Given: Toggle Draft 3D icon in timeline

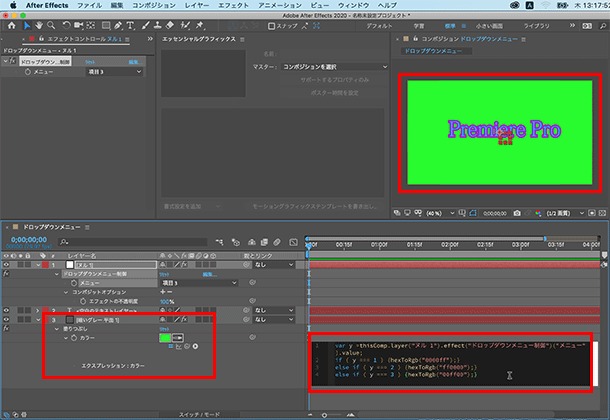Looking at the screenshot, I should click(x=236, y=242).
